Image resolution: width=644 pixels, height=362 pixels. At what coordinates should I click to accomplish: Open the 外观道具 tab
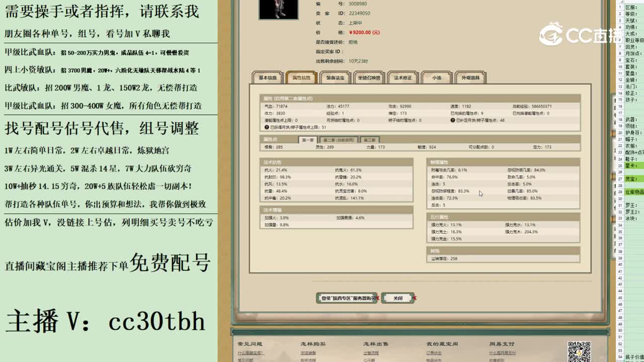[470, 78]
